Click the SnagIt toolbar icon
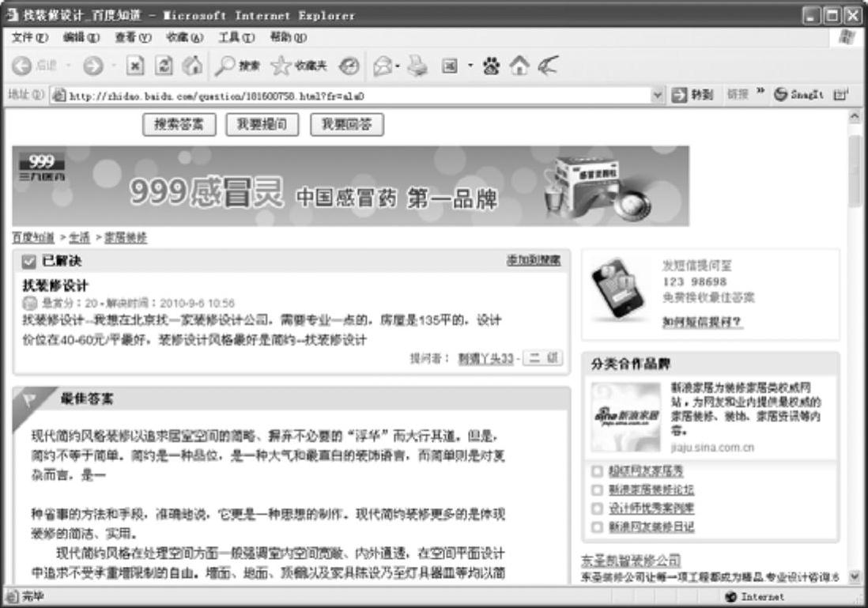Viewport: 868px width, 608px height. (x=781, y=95)
